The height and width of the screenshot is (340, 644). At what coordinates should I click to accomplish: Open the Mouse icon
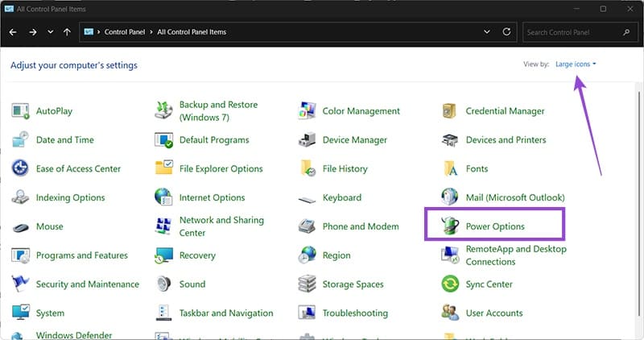click(x=20, y=227)
